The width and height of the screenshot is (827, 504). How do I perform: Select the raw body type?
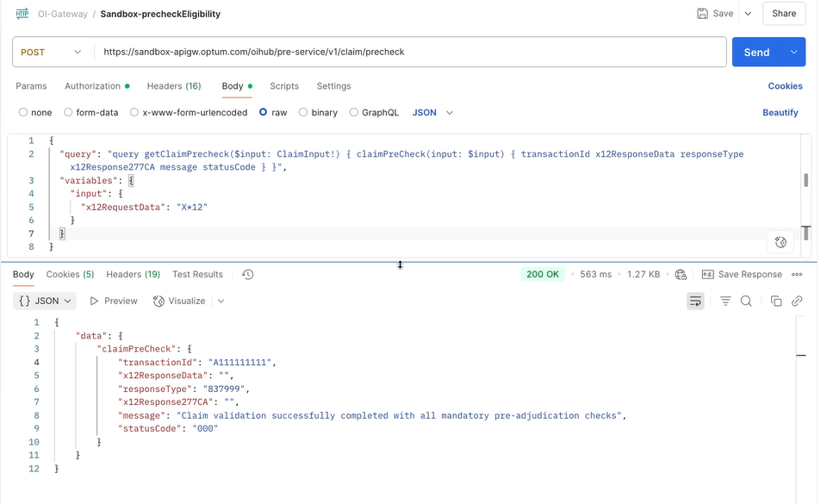[x=273, y=112]
